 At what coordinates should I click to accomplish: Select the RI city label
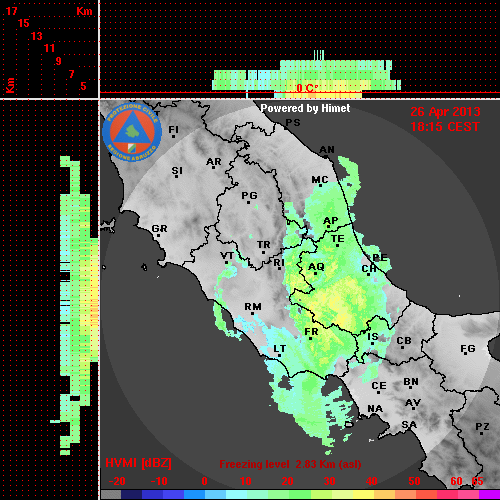pos(279,262)
